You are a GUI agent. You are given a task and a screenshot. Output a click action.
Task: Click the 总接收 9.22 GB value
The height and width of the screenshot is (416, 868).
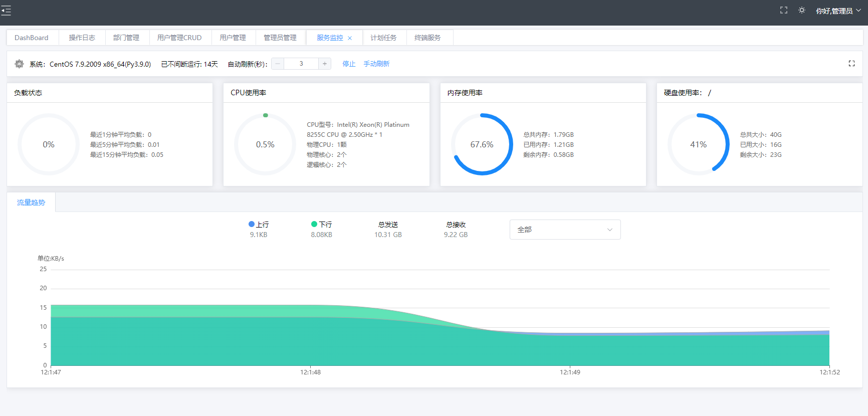point(456,235)
